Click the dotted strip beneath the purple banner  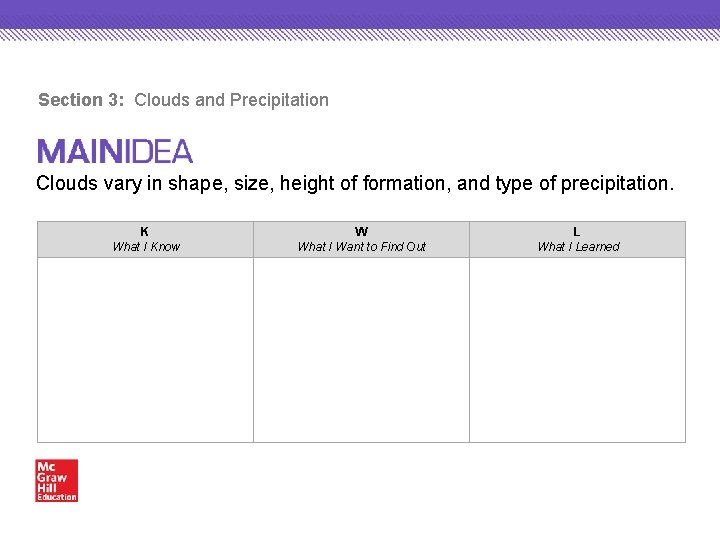click(x=360, y=34)
